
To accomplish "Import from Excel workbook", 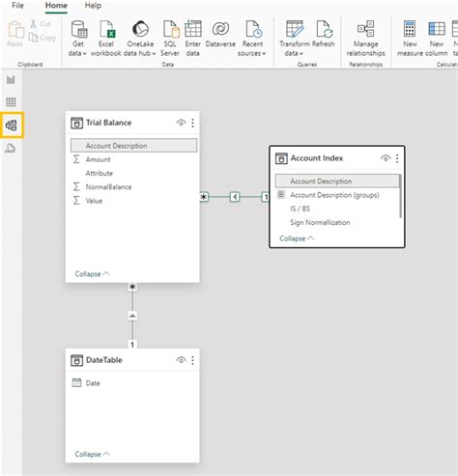I will (x=106, y=39).
